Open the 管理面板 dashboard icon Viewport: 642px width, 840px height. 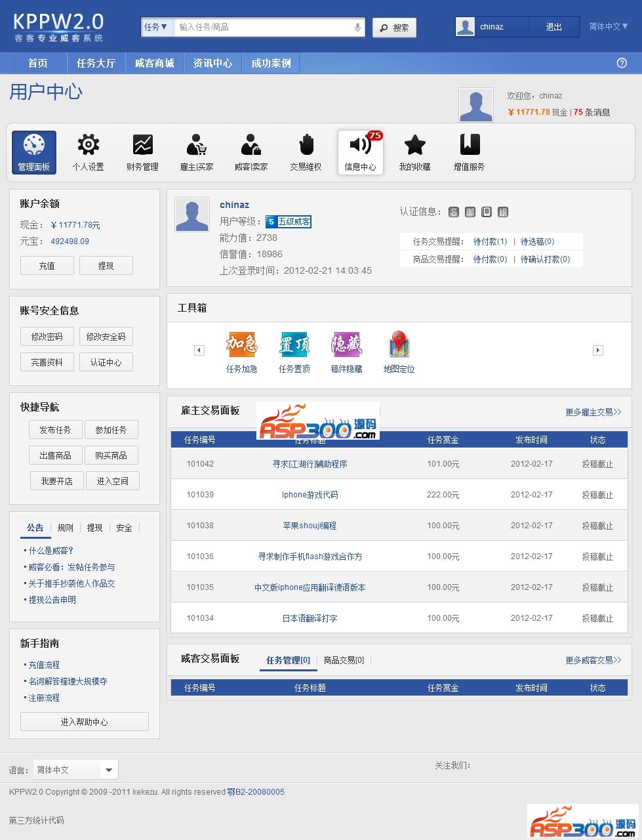coord(34,152)
